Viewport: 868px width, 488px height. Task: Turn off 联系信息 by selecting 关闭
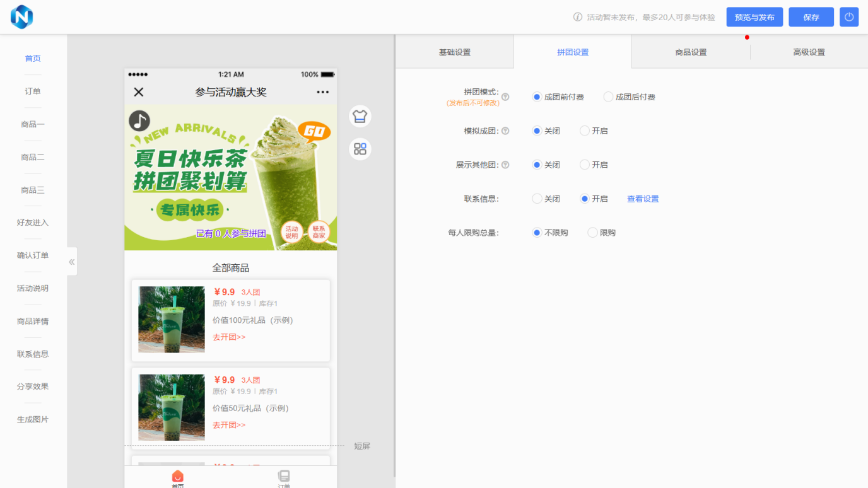tap(537, 199)
